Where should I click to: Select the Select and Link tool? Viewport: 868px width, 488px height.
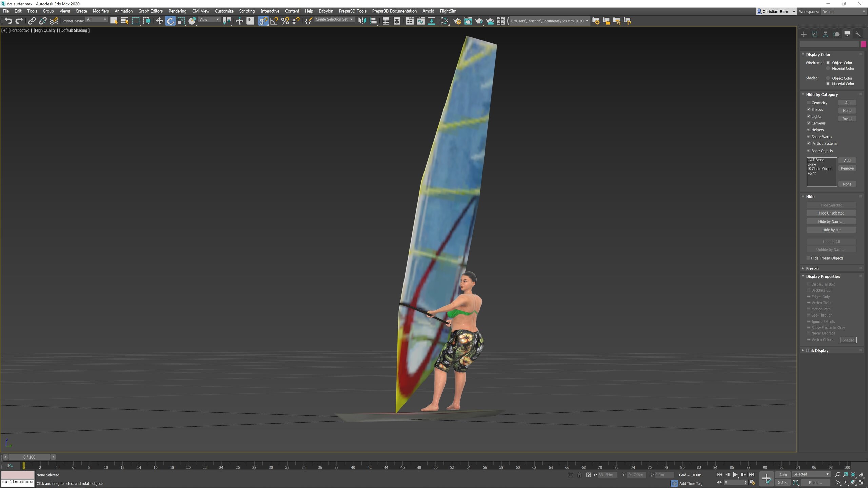pyautogui.click(x=32, y=21)
